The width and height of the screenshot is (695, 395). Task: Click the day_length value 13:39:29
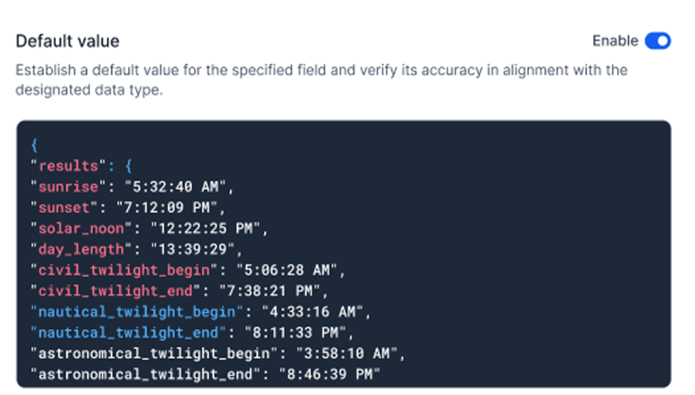tap(193, 249)
